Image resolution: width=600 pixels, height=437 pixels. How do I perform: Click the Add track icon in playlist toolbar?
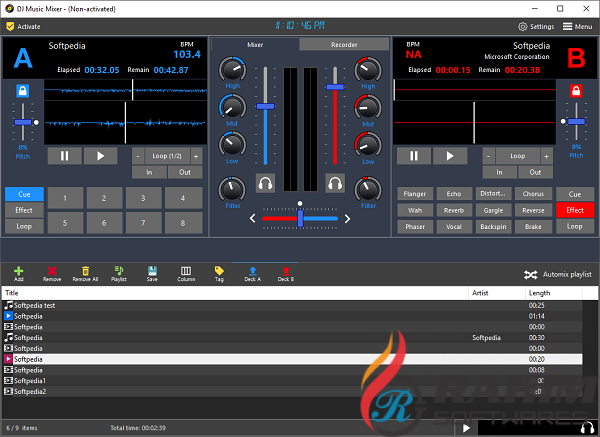(x=20, y=273)
